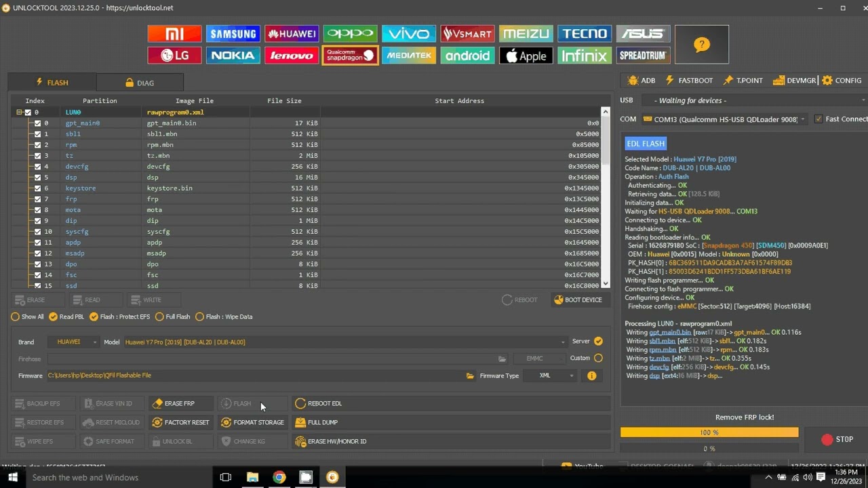Click the BOOT DEVICE button
The image size is (868, 488).
578,300
